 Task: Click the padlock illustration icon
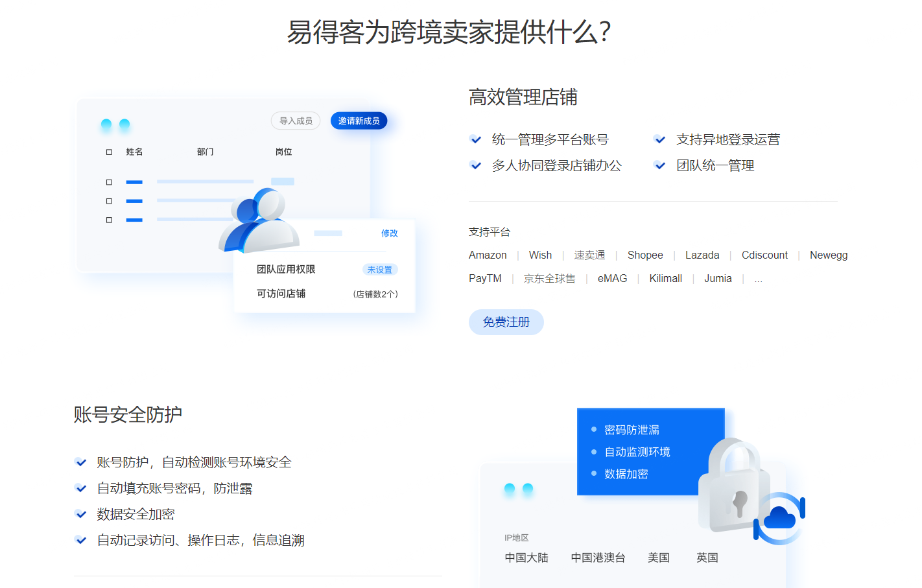click(x=733, y=485)
